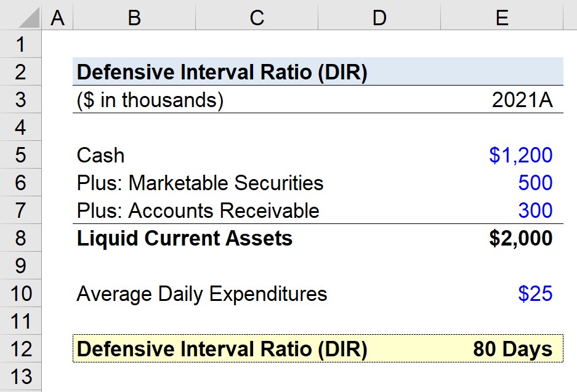Select row 8 header
The image size is (577, 392).
click(20, 238)
